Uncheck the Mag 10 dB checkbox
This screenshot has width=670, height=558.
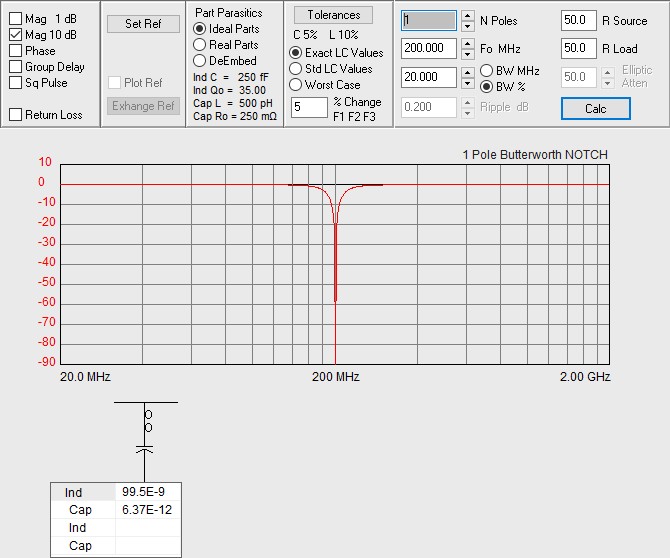point(15,35)
